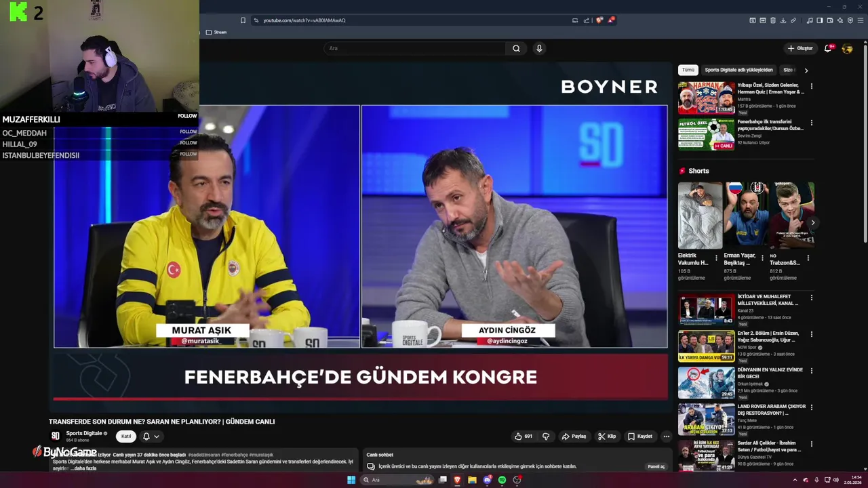Click the link chain extension icon
The image size is (868, 488).
click(x=793, y=20)
